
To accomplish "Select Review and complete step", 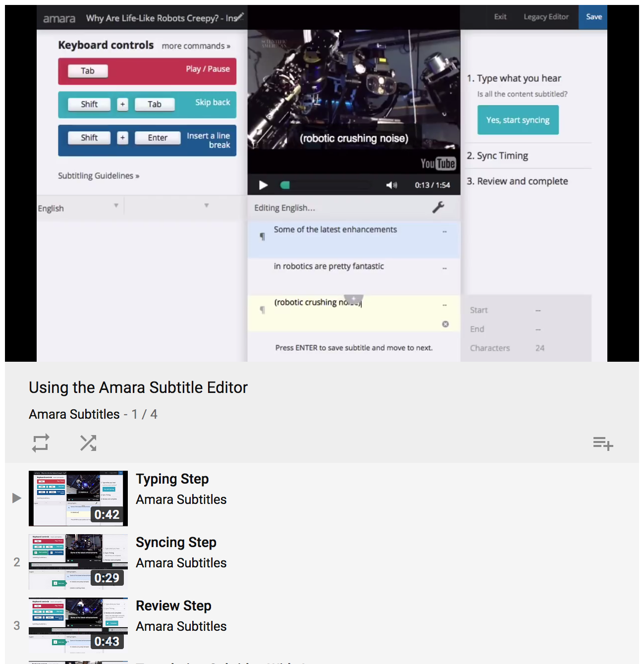I will [517, 181].
